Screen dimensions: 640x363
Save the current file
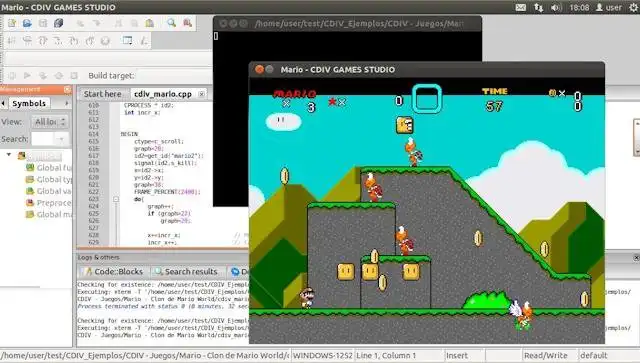(43, 23)
